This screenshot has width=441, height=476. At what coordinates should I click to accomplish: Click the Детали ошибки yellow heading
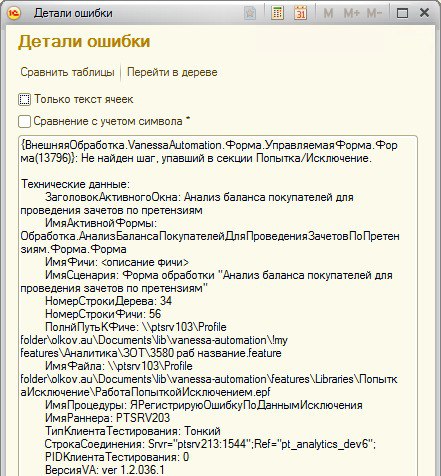(x=84, y=42)
